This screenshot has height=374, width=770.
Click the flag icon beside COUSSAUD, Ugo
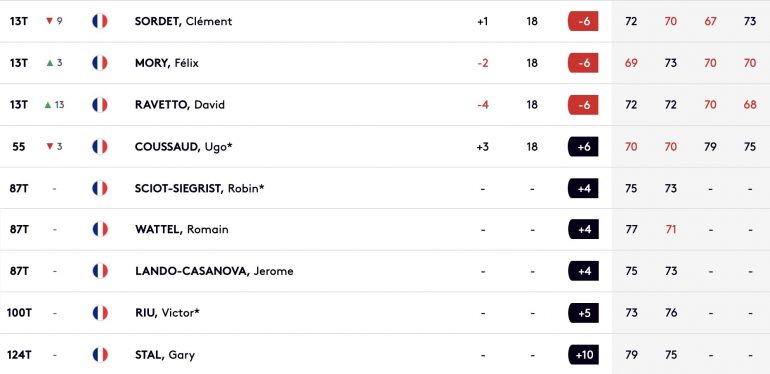click(x=100, y=146)
